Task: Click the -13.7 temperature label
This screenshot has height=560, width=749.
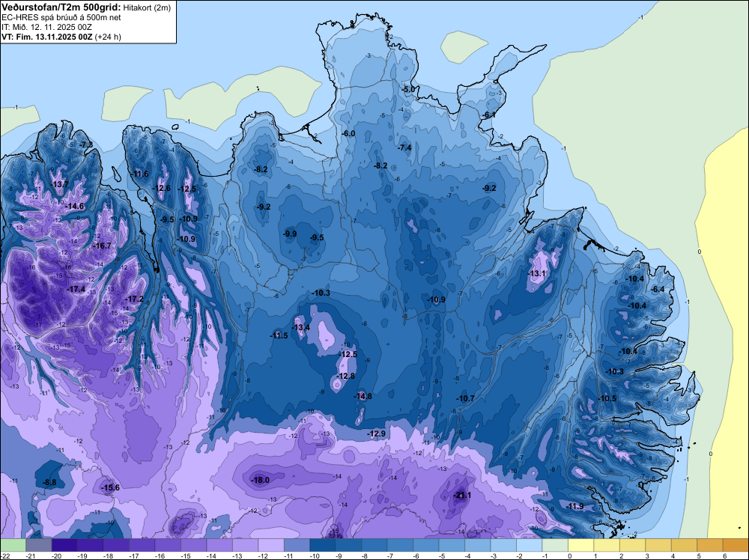Action: tap(60, 184)
